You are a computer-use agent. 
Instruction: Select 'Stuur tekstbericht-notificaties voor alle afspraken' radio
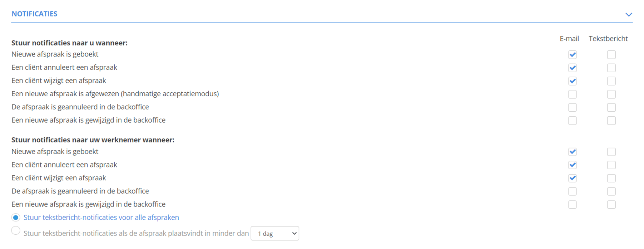click(16, 218)
